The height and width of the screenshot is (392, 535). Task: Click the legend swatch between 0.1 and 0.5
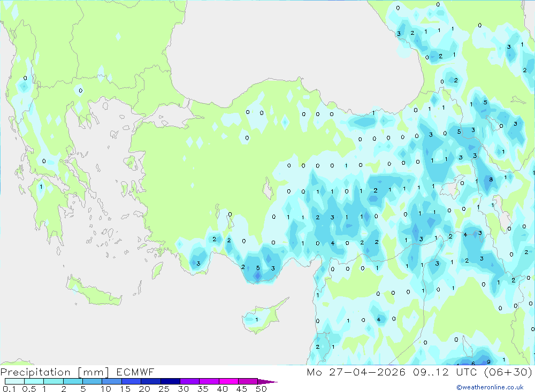click(14, 381)
